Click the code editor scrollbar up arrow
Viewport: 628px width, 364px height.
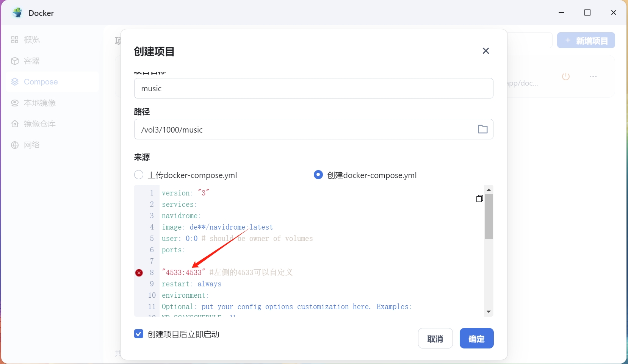pos(489,190)
